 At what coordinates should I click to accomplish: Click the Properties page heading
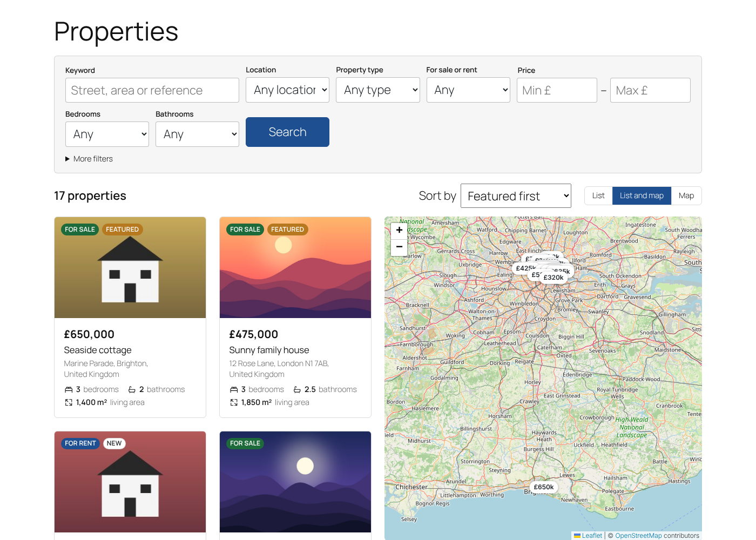[116, 31]
